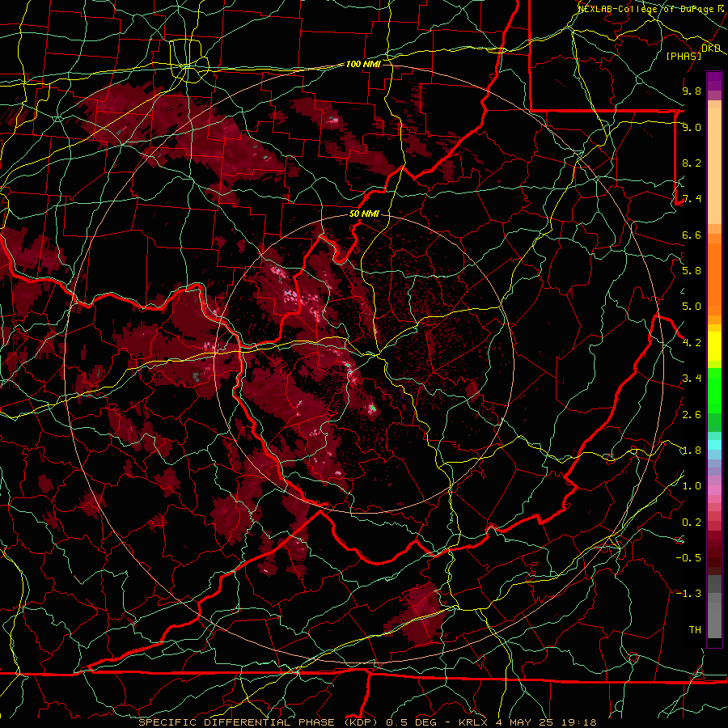Select the 1.0 scale label
The width and height of the screenshot is (728, 728).
point(692,486)
